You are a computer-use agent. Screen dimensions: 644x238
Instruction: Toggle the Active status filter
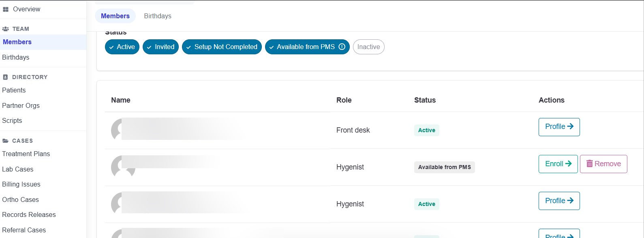pyautogui.click(x=122, y=47)
